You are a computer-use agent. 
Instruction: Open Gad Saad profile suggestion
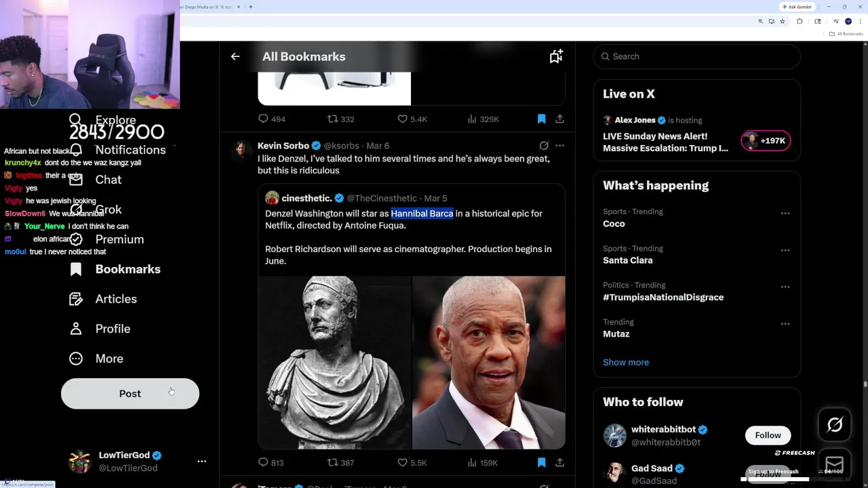click(652, 468)
